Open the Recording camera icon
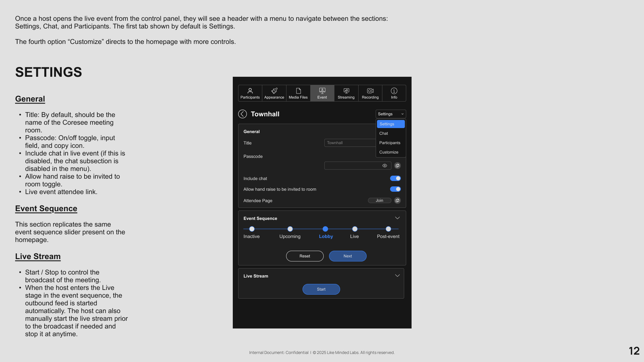644x362 pixels. pos(370,93)
